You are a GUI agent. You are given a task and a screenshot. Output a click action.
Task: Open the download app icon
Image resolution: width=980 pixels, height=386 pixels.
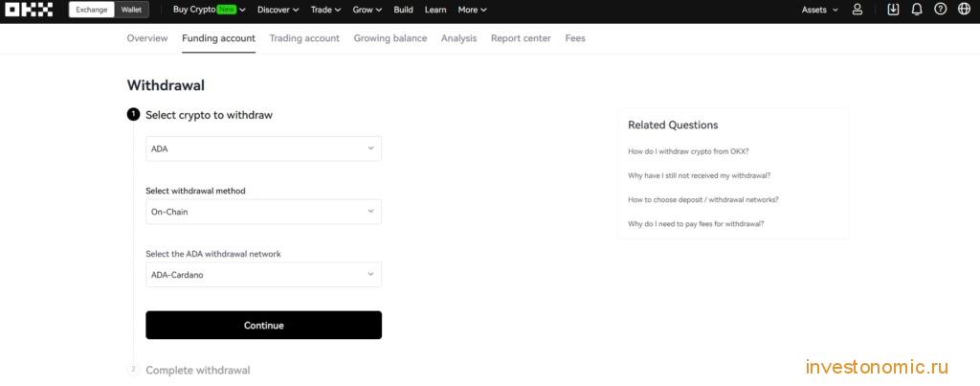894,10
